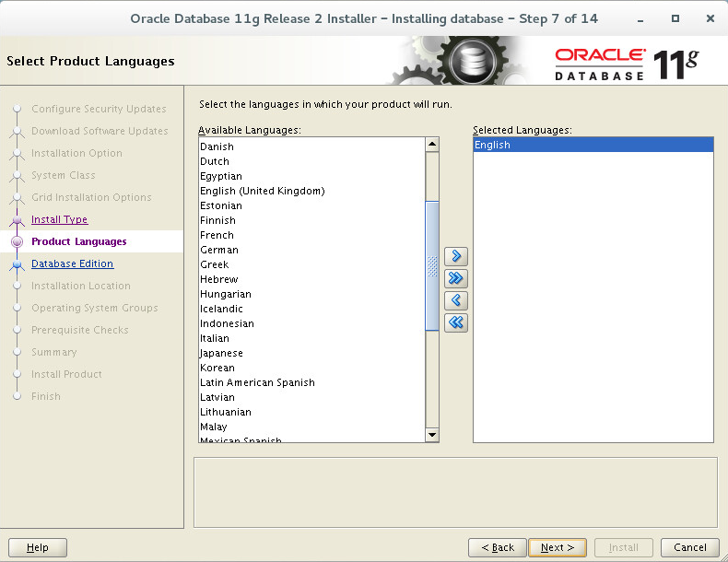Viewport: 728px width, 562px height.
Task: Select French in Available Languages
Action: (x=311, y=235)
